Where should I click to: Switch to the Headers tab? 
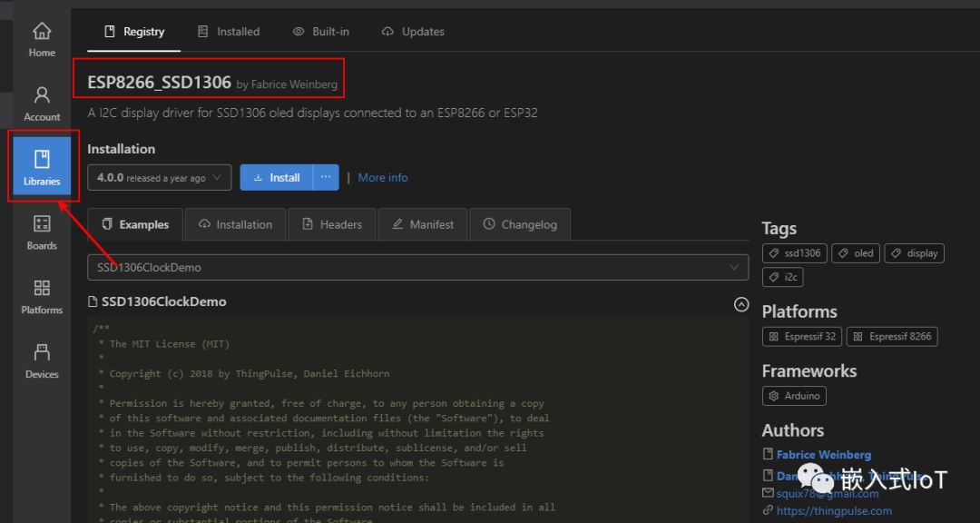point(331,224)
